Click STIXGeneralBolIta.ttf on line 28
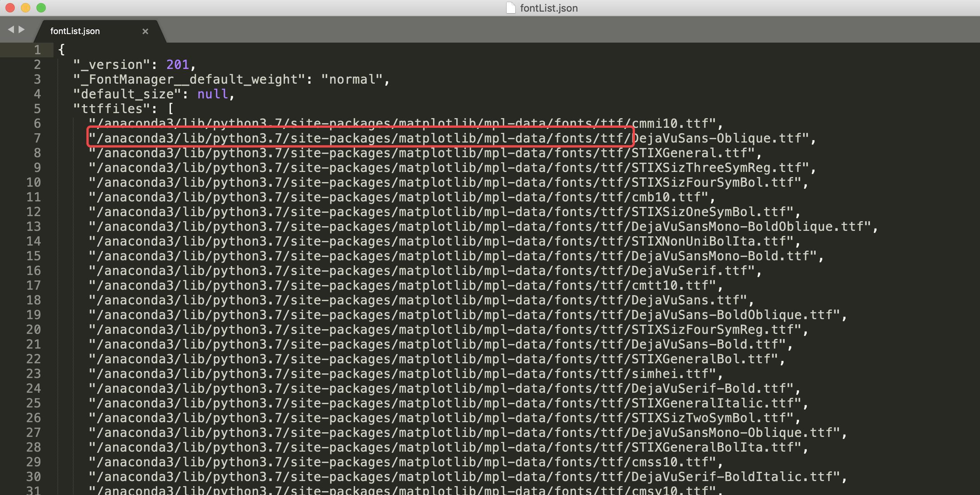The width and height of the screenshot is (980, 495). [713, 447]
